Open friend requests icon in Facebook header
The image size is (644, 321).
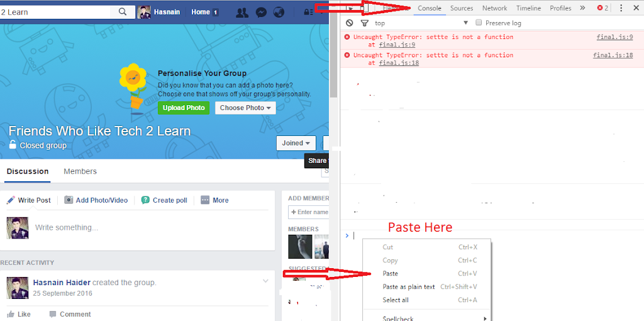(242, 13)
